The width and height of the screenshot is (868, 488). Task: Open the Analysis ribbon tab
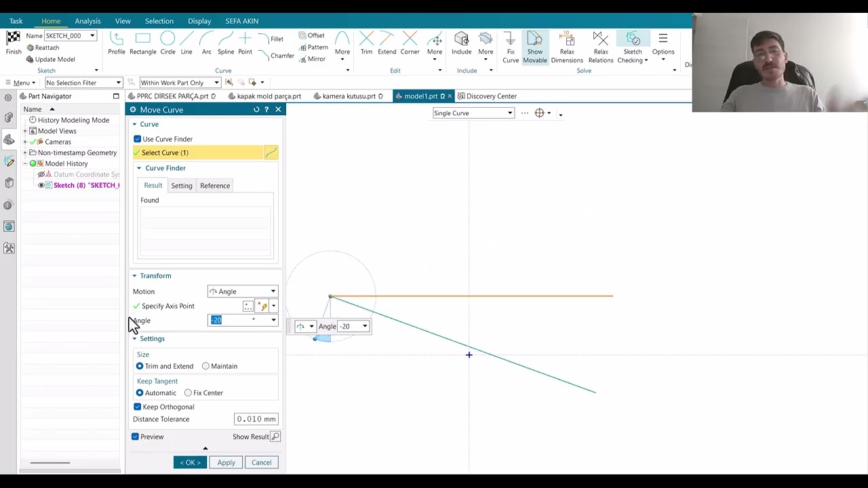pyautogui.click(x=87, y=21)
